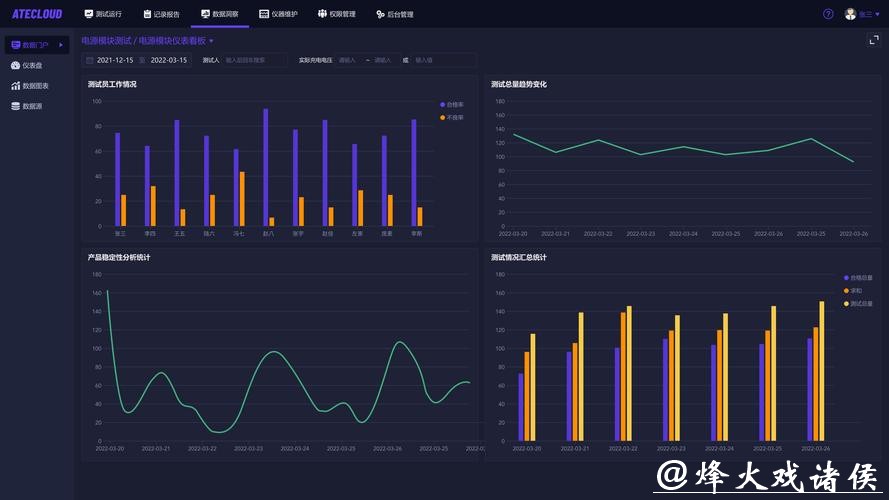Click the ATECLOUD logo
Viewport: 889px width, 500px height.
(x=36, y=14)
